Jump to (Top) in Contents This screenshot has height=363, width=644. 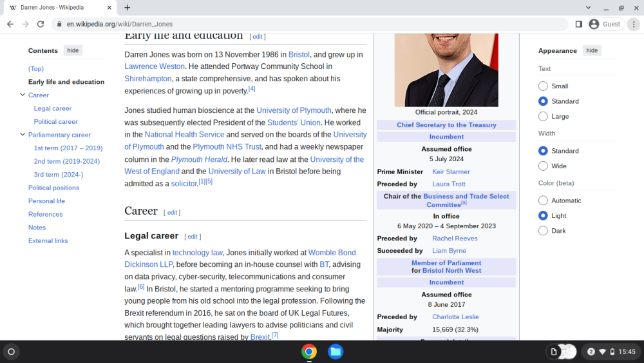pyautogui.click(x=35, y=68)
